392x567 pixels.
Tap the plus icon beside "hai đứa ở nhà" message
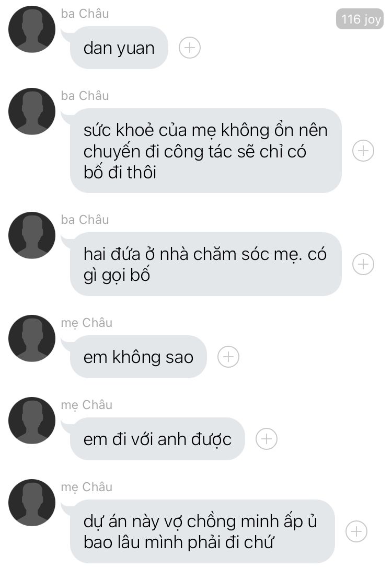click(363, 264)
